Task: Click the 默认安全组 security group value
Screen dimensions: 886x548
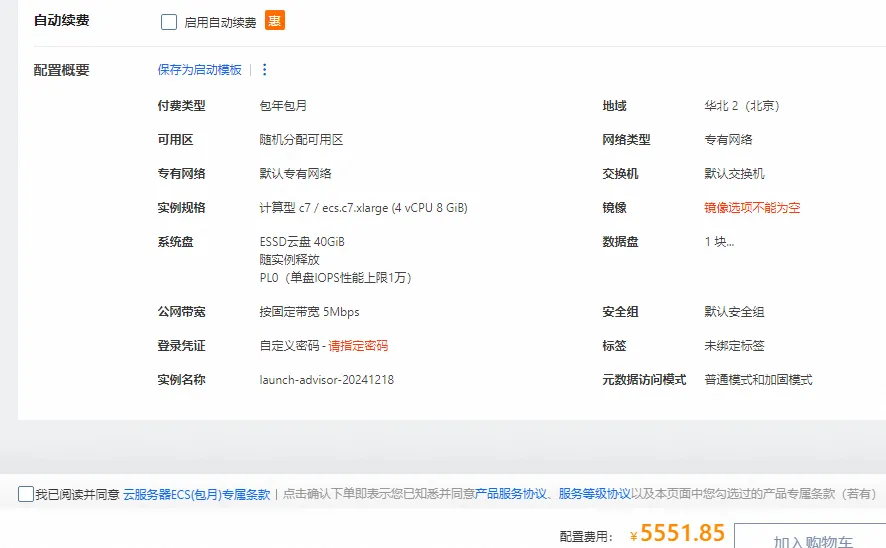Action: tap(734, 312)
